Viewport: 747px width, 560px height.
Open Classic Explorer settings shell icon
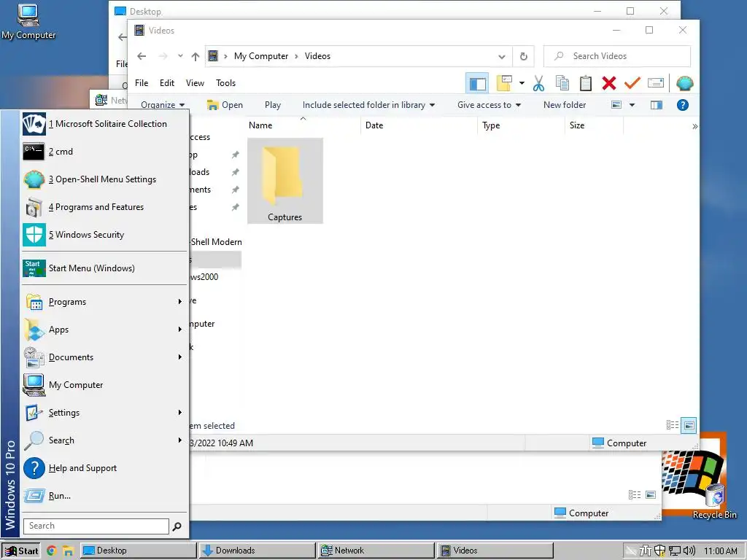(x=684, y=83)
